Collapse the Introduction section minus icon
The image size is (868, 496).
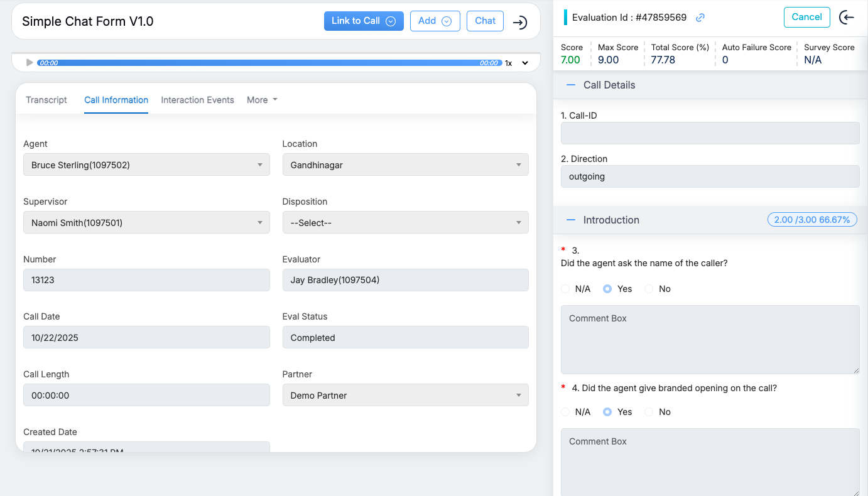click(x=570, y=220)
